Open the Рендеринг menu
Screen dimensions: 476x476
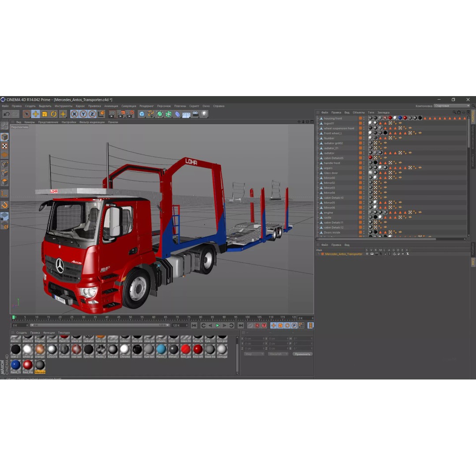coord(147,106)
